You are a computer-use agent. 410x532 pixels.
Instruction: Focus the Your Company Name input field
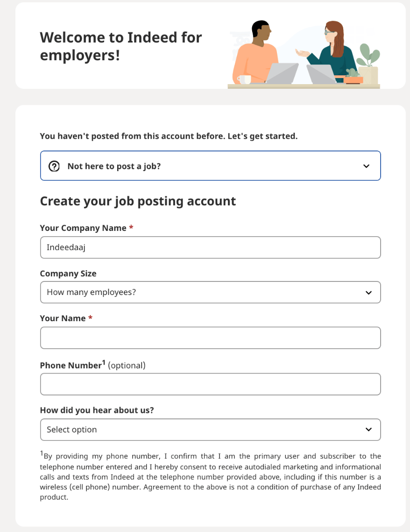pos(211,247)
